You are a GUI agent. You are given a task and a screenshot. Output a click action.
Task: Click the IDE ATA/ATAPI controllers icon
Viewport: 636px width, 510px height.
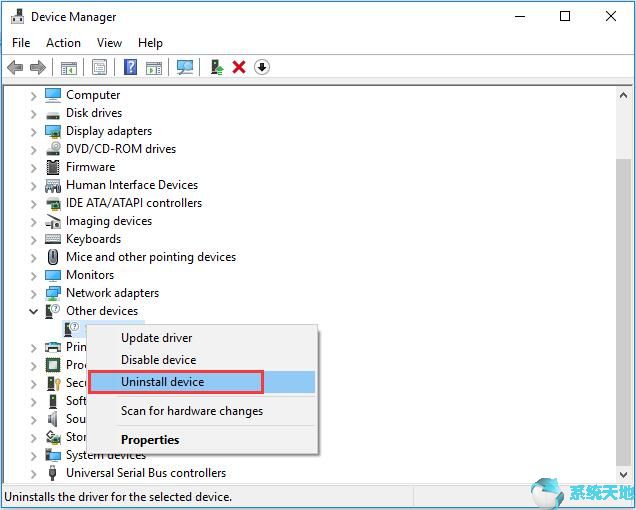[x=53, y=203]
